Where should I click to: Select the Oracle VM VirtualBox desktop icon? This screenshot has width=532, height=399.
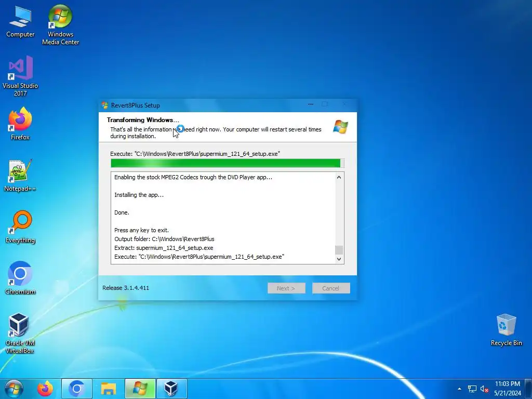click(x=20, y=333)
